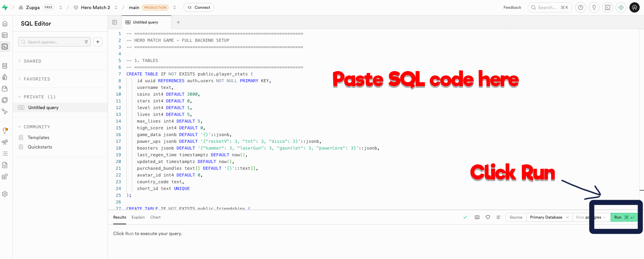Focus the Search queries input
Viewport: 644px width, 259px height.
pos(54,42)
